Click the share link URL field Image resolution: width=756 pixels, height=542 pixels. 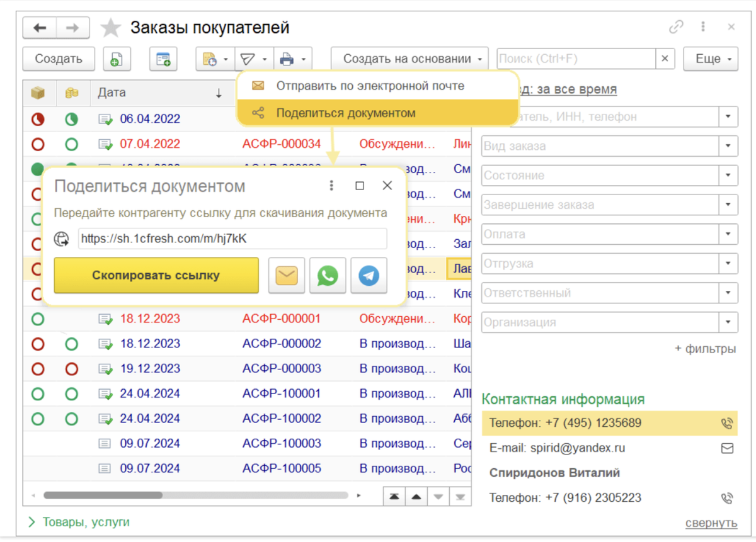[232, 239]
